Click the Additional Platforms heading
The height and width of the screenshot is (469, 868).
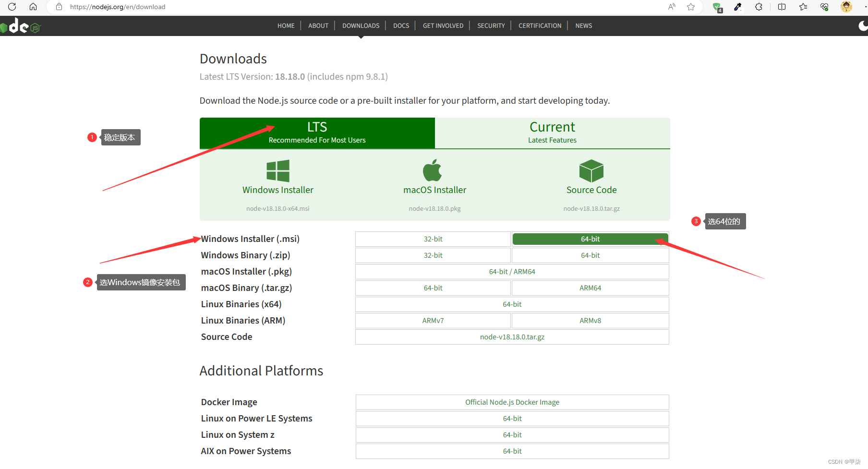click(x=262, y=371)
